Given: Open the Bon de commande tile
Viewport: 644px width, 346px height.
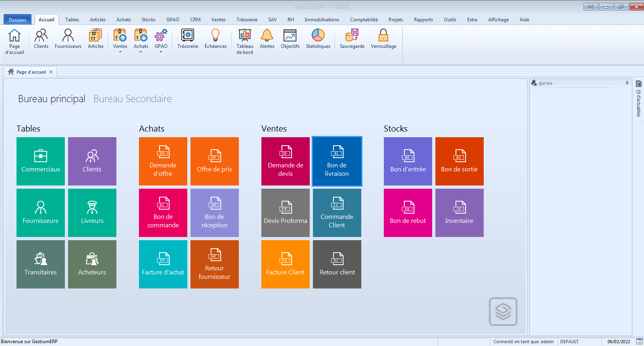Looking at the screenshot, I should (x=163, y=213).
